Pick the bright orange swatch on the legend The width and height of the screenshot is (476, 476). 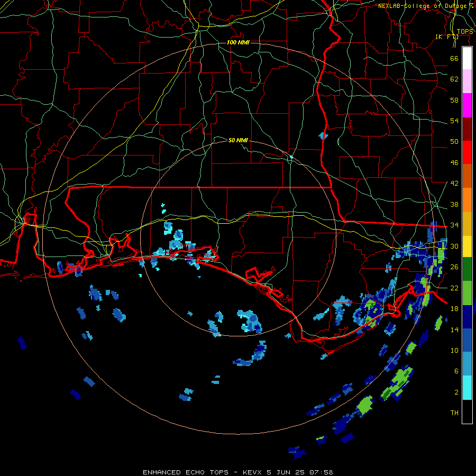click(467, 200)
